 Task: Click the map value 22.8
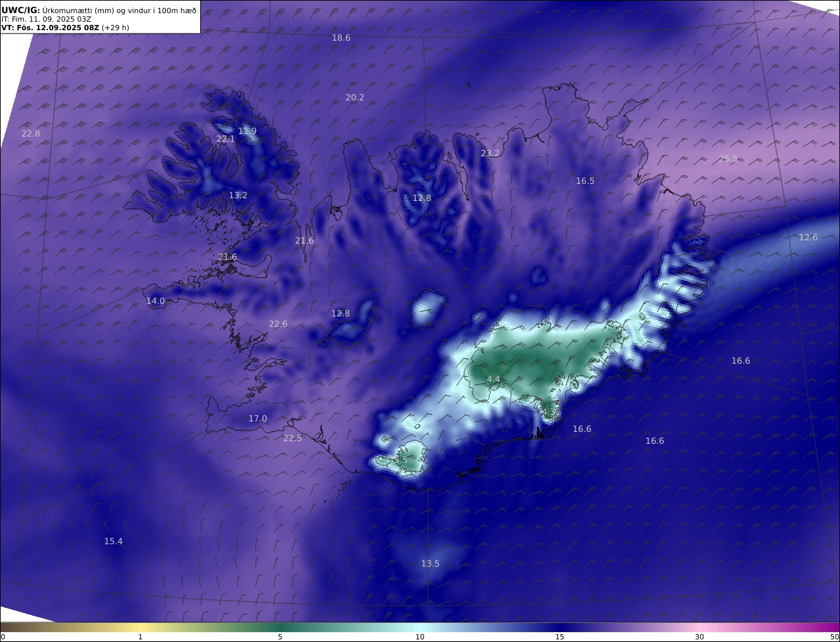point(30,133)
